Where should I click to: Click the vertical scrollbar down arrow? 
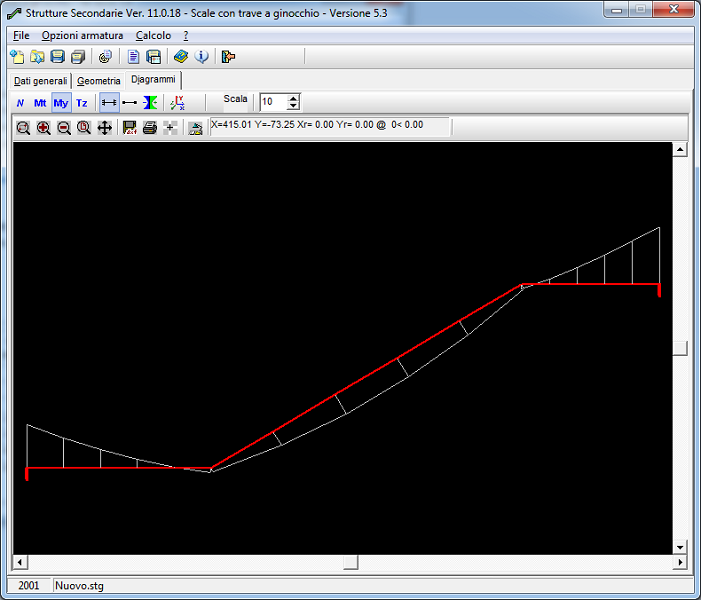pos(680,547)
